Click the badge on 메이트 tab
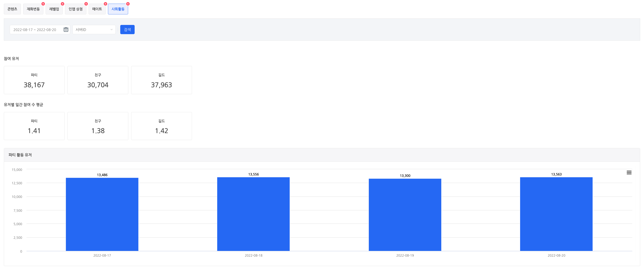 coord(105,4)
